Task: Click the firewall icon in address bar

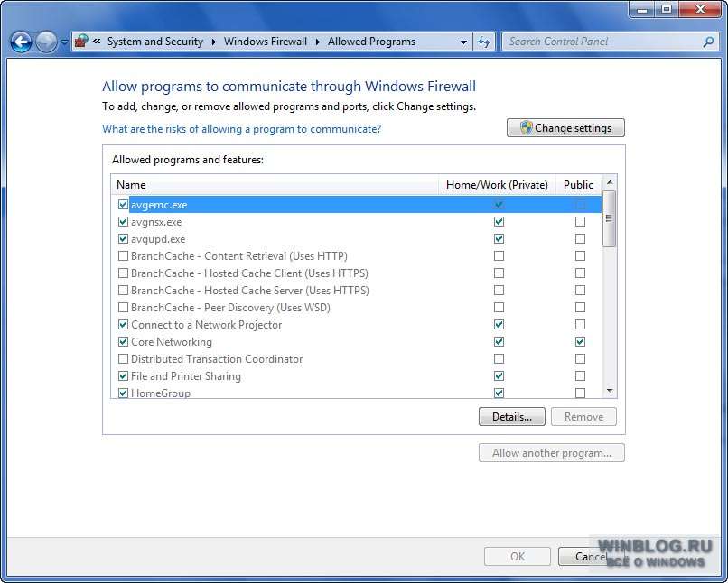Action: click(81, 42)
